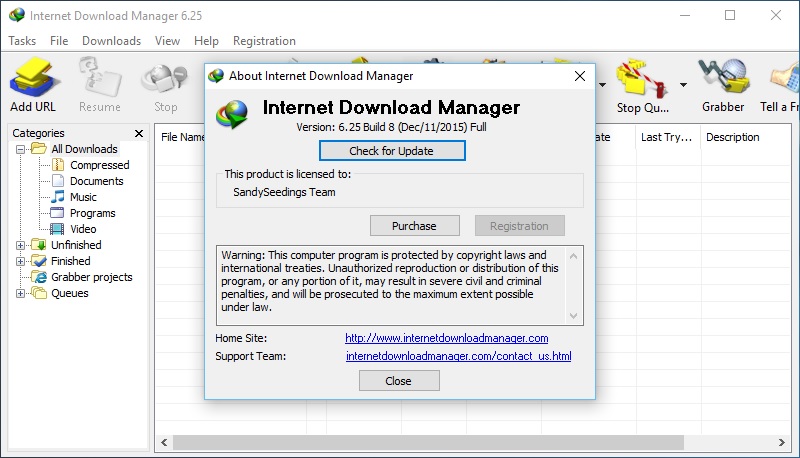Click the Check for Update button
Screen dimensions: 800x458
click(392, 150)
